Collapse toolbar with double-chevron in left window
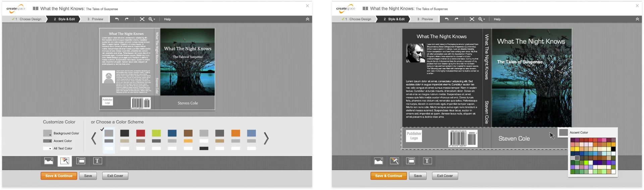Screen dimensions: 644x190 tap(307, 19)
